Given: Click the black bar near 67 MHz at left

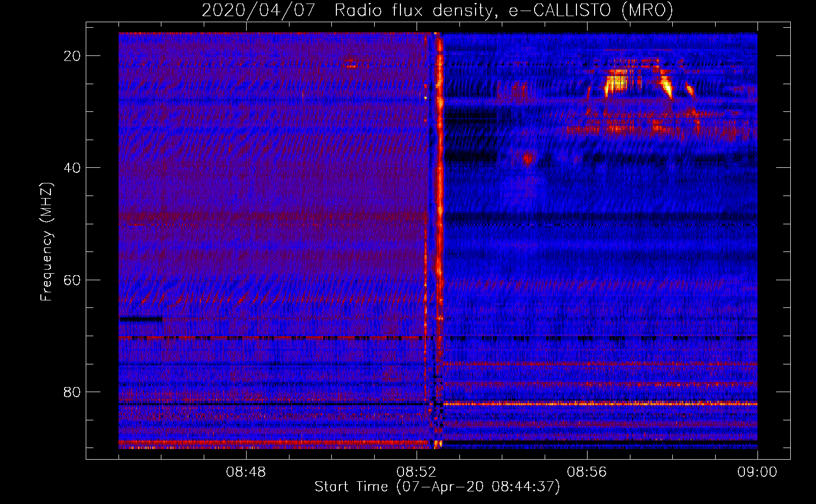Looking at the screenshot, I should pos(141,319).
